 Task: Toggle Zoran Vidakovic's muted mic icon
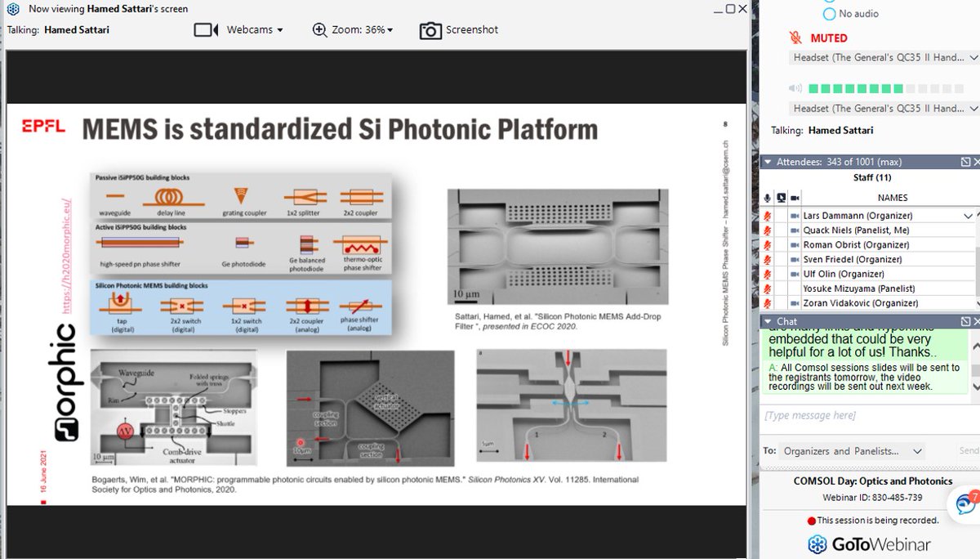tap(767, 303)
